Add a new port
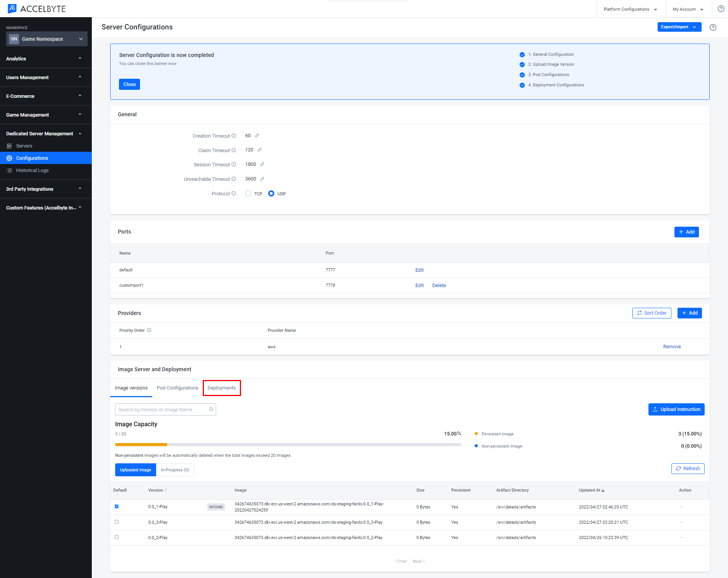Screen dimensions: 728x578 pyautogui.click(x=687, y=232)
